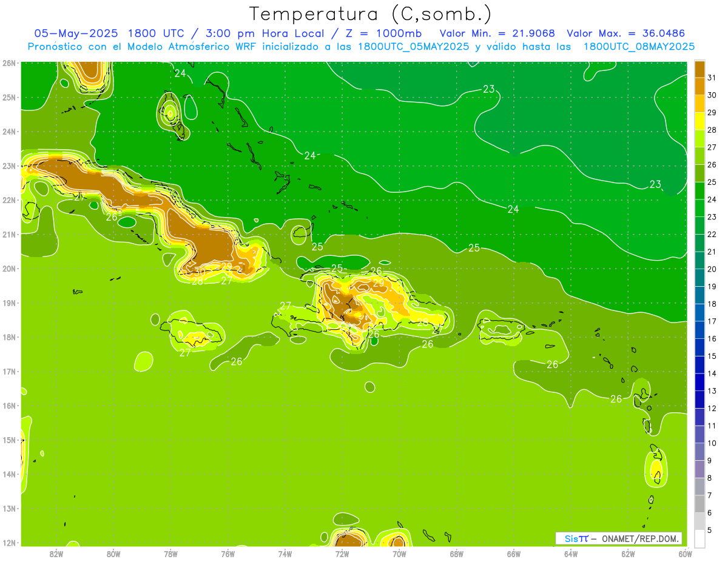Click the 'Valor Min. = 21.9068' text
Screen dimensions: 728x562
[497, 33]
